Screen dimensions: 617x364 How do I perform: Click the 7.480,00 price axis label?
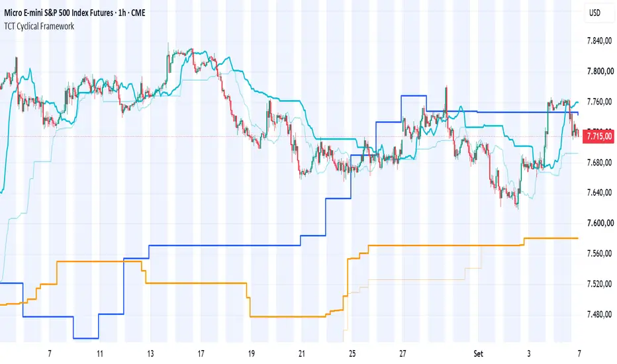pos(600,314)
